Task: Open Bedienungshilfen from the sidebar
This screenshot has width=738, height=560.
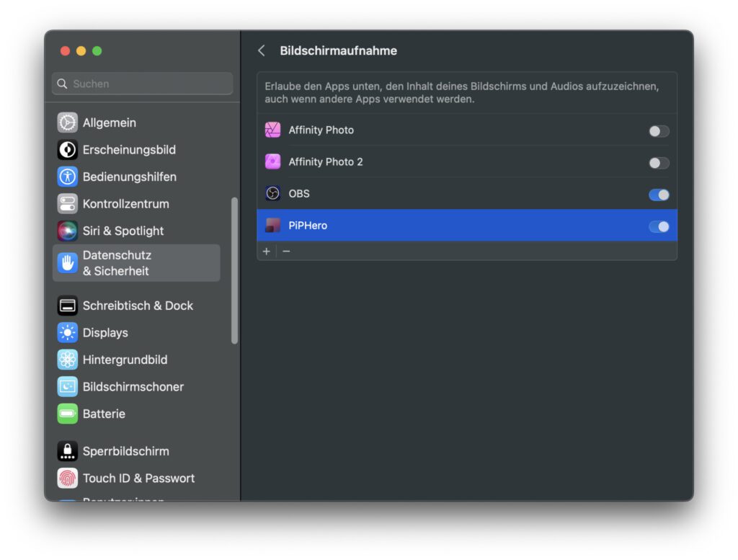Action: coord(67,177)
